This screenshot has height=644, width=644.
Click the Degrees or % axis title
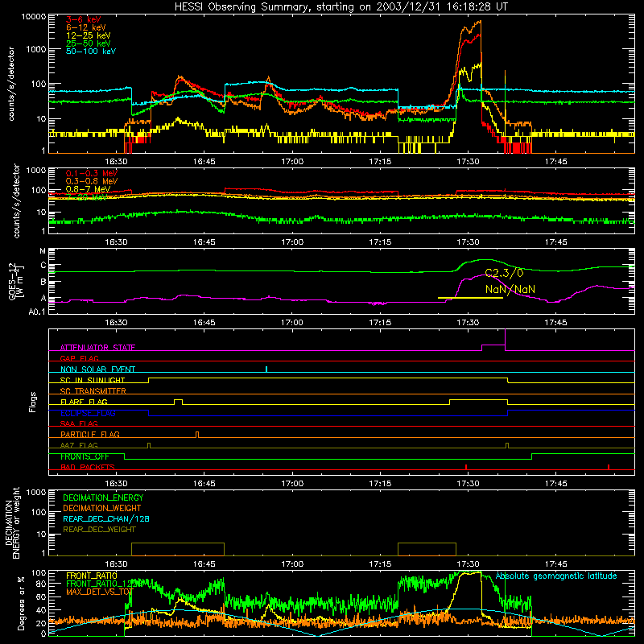(x=21, y=603)
